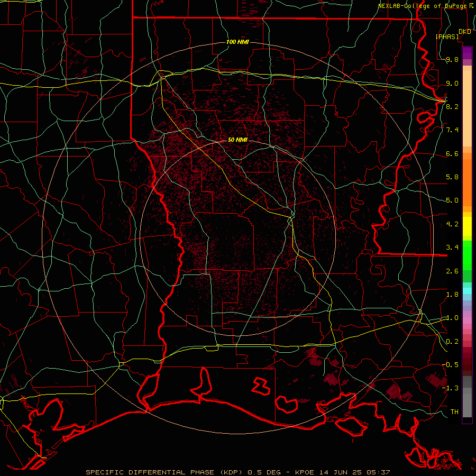Click the 7.4 value on the color scale
This screenshot has width=476, height=476.
pyautogui.click(x=452, y=130)
